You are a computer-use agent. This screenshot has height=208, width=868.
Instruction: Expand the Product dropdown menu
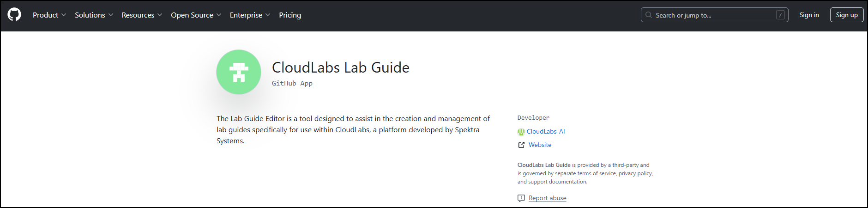pyautogui.click(x=49, y=15)
